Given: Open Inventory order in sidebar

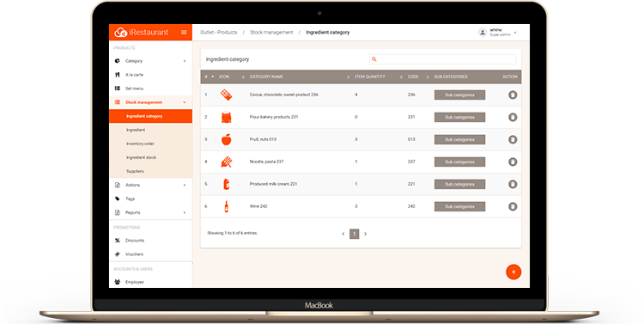Looking at the screenshot, I should 140,144.
